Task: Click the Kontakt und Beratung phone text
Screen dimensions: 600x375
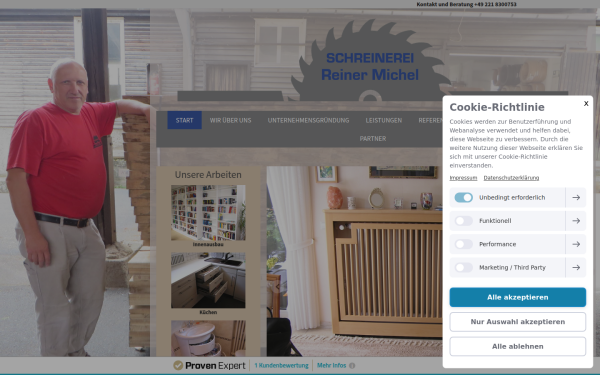Action: [x=466, y=4]
